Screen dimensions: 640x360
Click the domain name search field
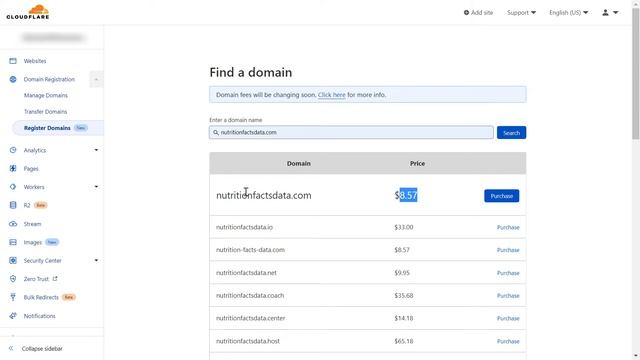pos(351,132)
